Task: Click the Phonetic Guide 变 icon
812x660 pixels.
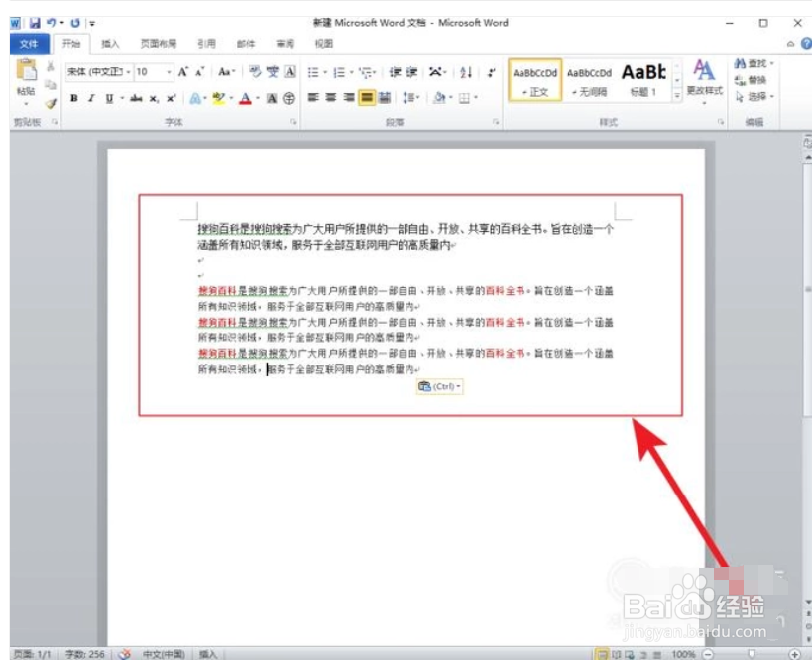Action: pos(273,72)
